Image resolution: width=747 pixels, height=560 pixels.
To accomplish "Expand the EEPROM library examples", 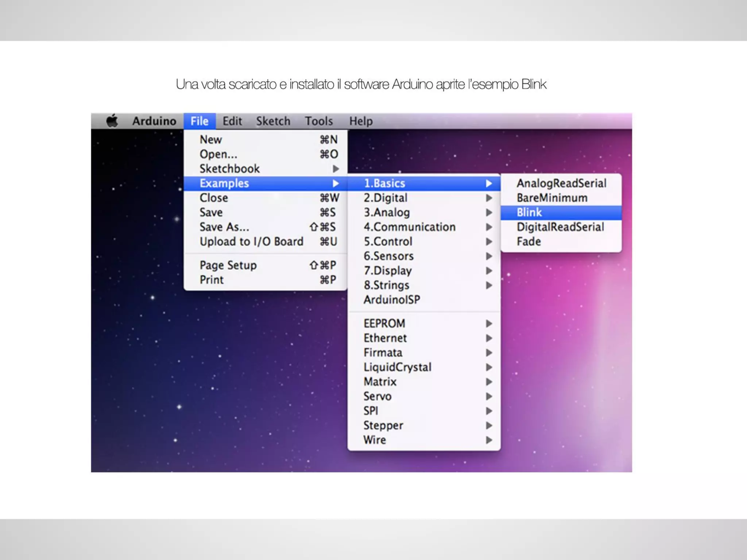I will click(424, 323).
